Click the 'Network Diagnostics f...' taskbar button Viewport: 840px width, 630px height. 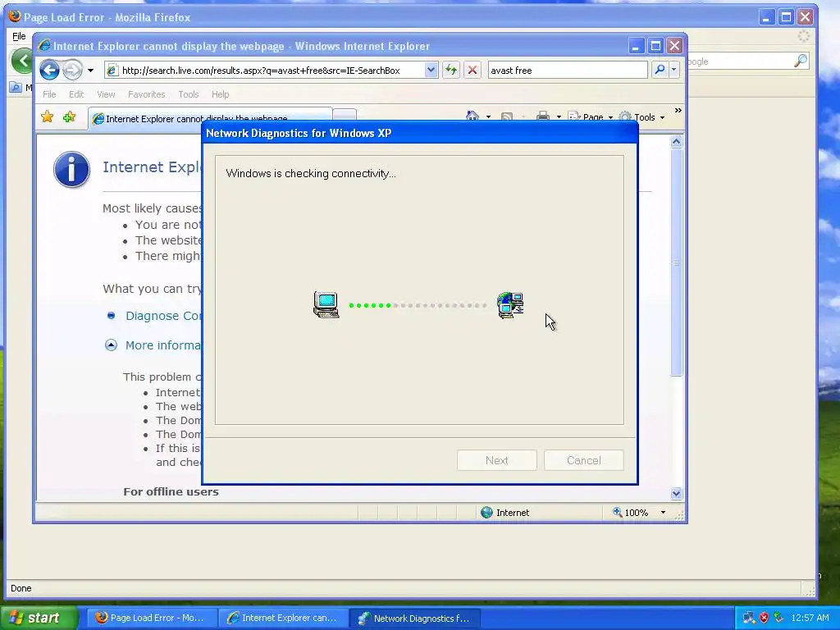(414, 619)
